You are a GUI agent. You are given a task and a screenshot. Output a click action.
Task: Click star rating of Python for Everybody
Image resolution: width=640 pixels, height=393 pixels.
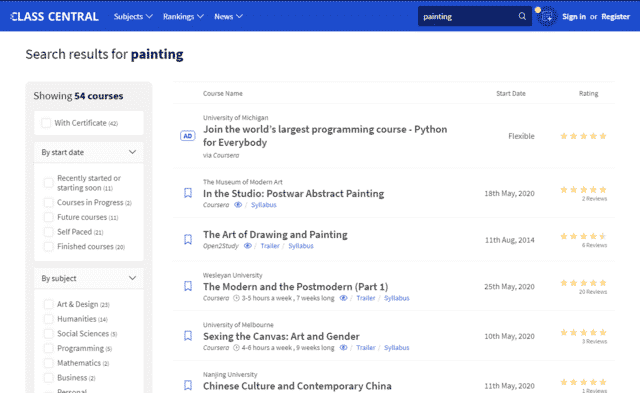[x=583, y=136]
